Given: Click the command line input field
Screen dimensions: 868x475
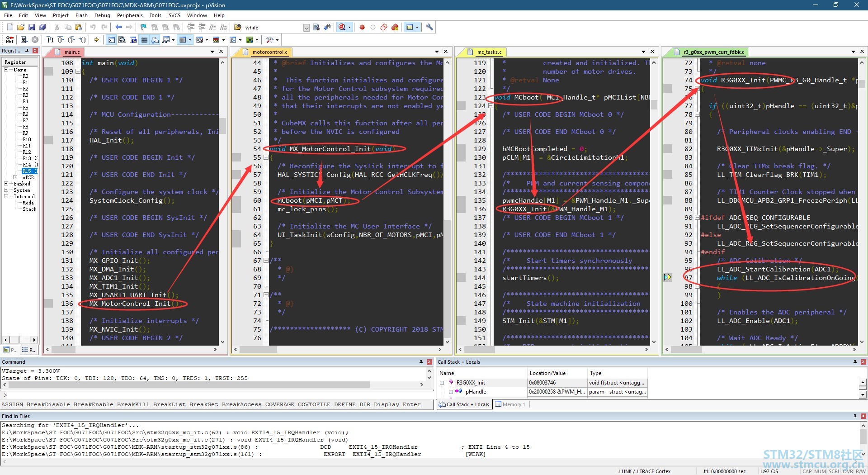Looking at the screenshot, I should pos(217,395).
